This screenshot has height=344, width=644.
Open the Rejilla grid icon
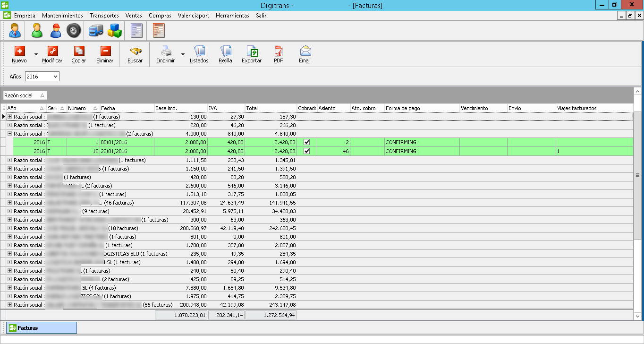click(226, 51)
